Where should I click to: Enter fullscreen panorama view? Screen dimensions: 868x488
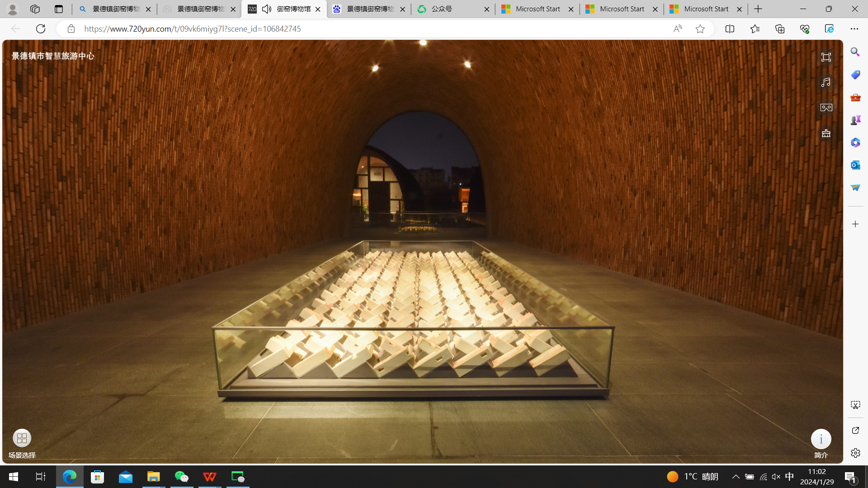coord(826,57)
